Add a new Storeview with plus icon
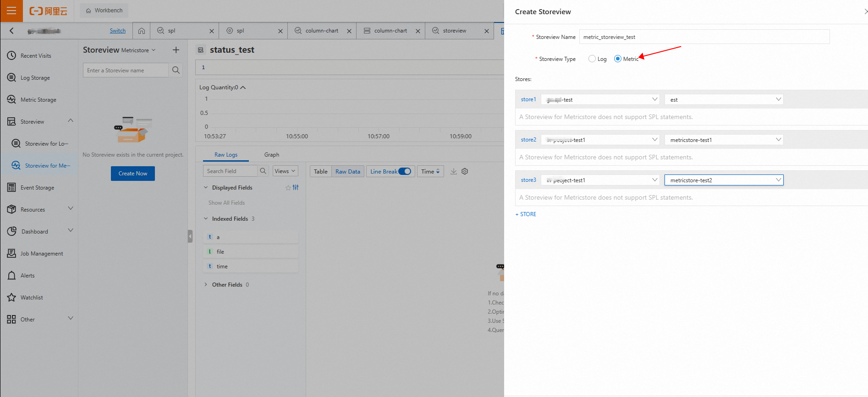Viewport: 868px width, 397px height. click(176, 50)
